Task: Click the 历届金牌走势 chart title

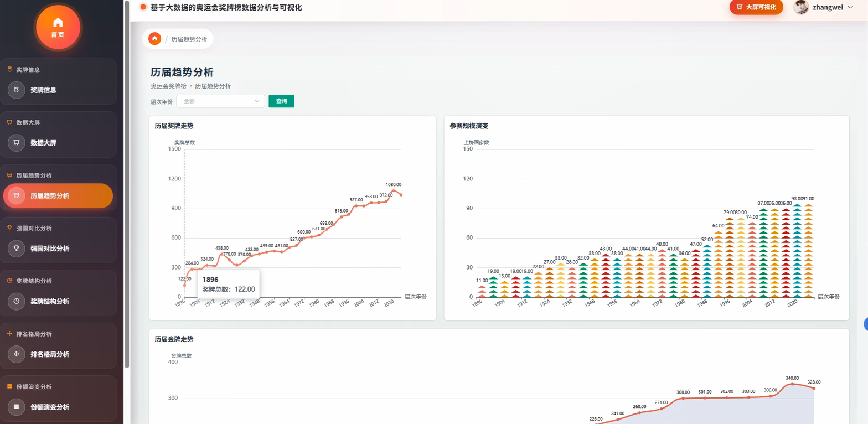Action: coord(174,339)
